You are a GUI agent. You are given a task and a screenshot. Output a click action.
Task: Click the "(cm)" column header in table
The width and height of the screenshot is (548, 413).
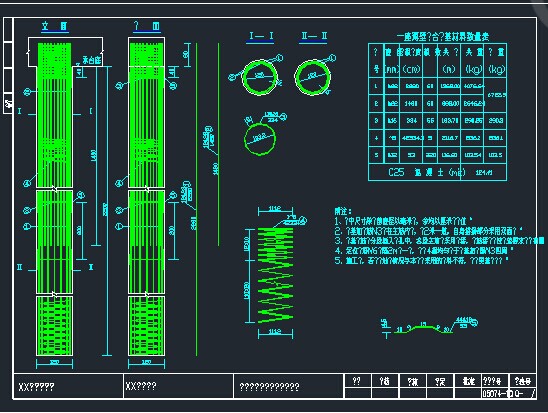click(411, 69)
